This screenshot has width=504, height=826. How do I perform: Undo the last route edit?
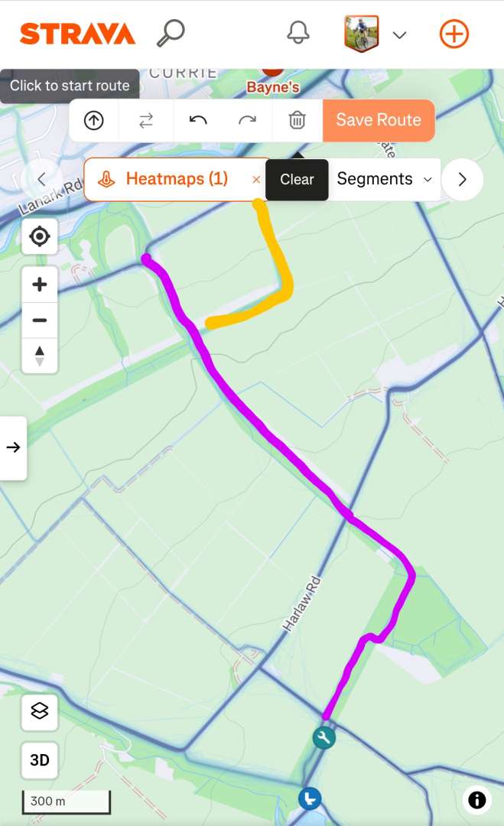(197, 120)
